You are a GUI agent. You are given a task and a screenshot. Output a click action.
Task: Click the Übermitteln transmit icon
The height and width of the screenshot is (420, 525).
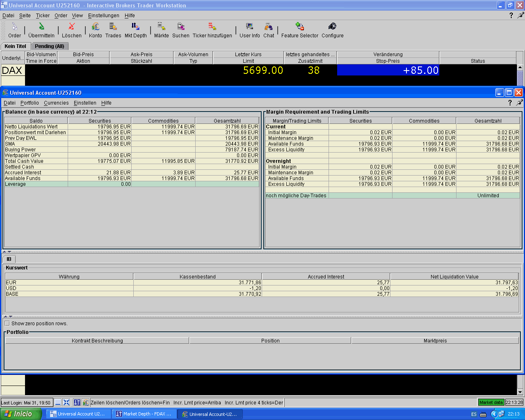41,27
